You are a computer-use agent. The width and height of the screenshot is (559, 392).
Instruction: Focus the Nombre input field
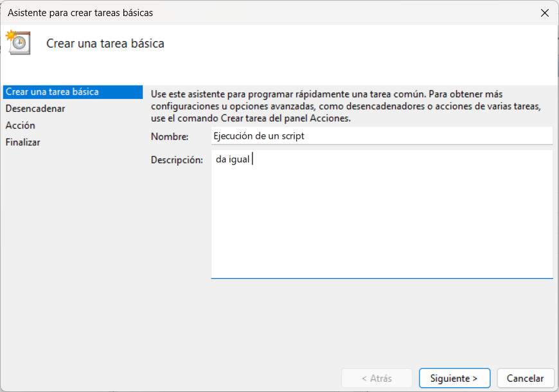[x=382, y=136]
